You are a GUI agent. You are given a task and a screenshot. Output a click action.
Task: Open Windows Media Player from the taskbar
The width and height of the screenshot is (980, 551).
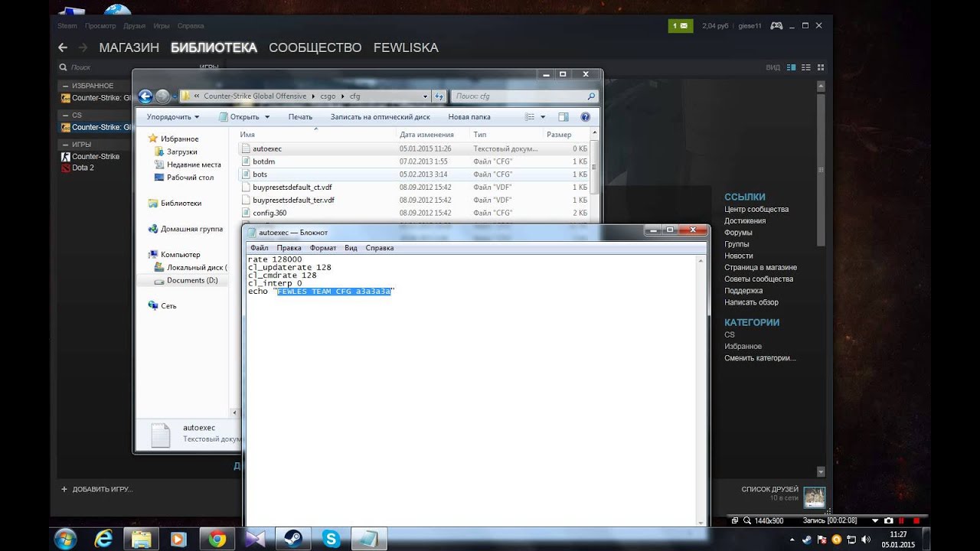point(178,539)
